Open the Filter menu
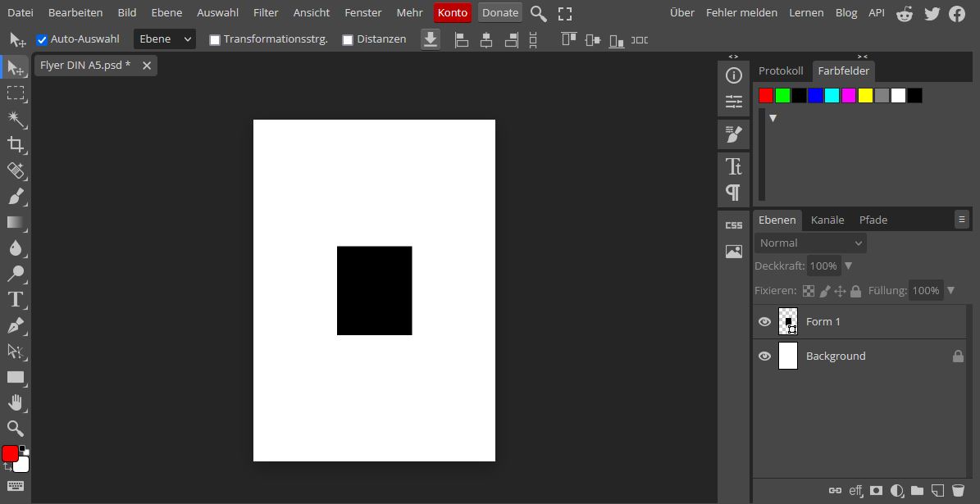 click(266, 12)
